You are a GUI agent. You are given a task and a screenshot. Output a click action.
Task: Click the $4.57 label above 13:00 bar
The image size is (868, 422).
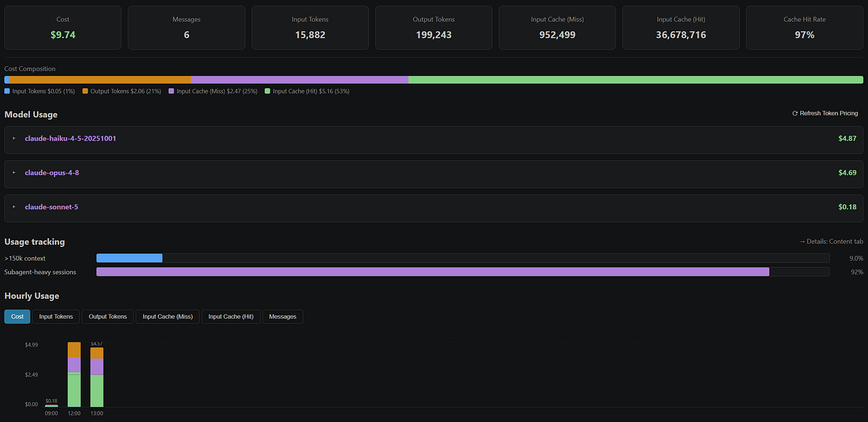click(97, 344)
